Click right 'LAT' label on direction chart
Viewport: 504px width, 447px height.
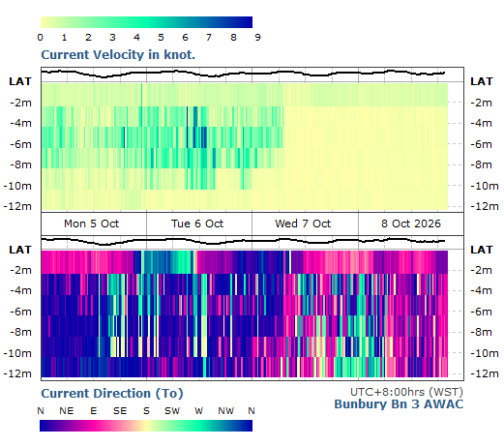coord(482,250)
